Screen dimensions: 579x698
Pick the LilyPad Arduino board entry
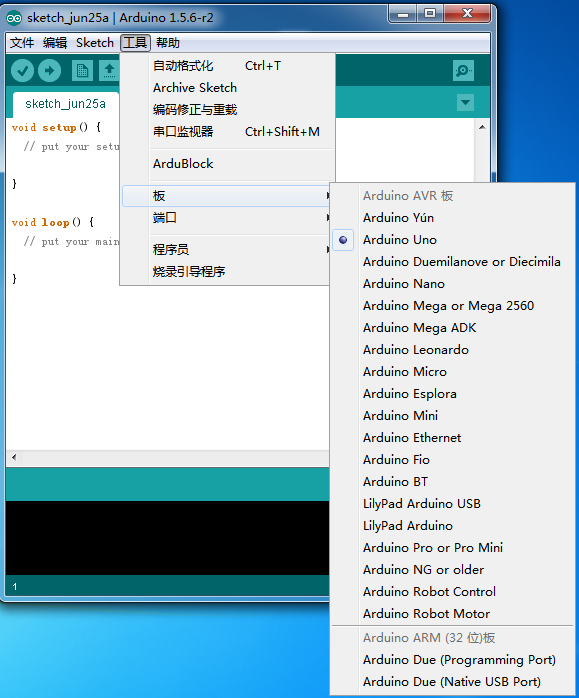coord(453,526)
